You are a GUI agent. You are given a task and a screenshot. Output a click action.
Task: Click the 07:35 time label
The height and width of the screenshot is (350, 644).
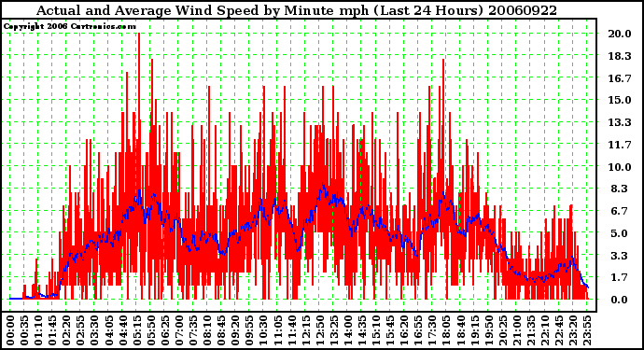pos(193,330)
